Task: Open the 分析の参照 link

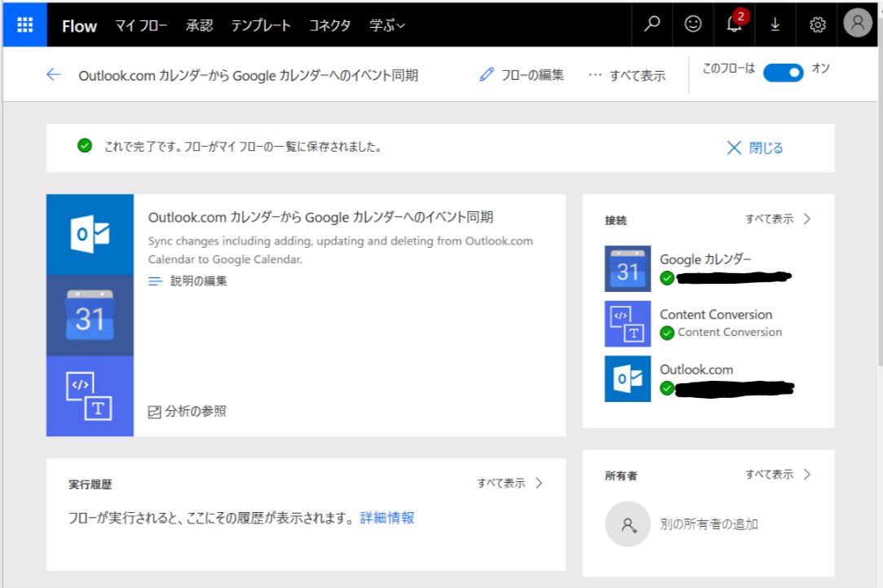Action: tap(196, 411)
